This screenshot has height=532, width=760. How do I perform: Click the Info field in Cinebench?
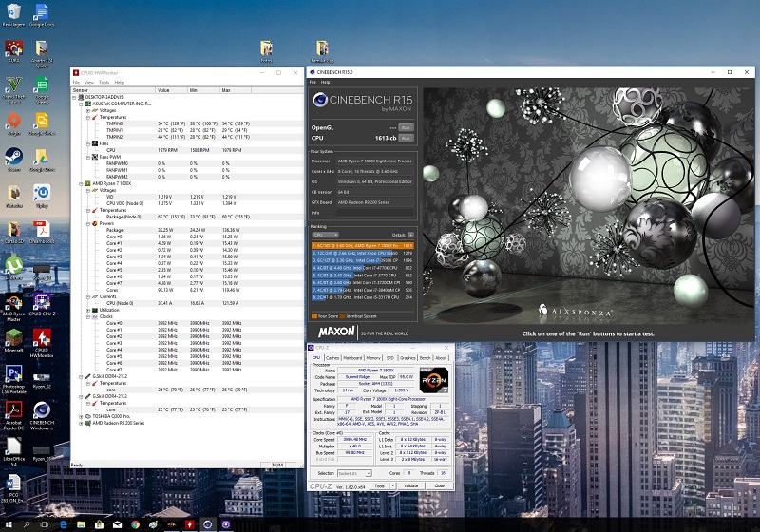[375, 213]
